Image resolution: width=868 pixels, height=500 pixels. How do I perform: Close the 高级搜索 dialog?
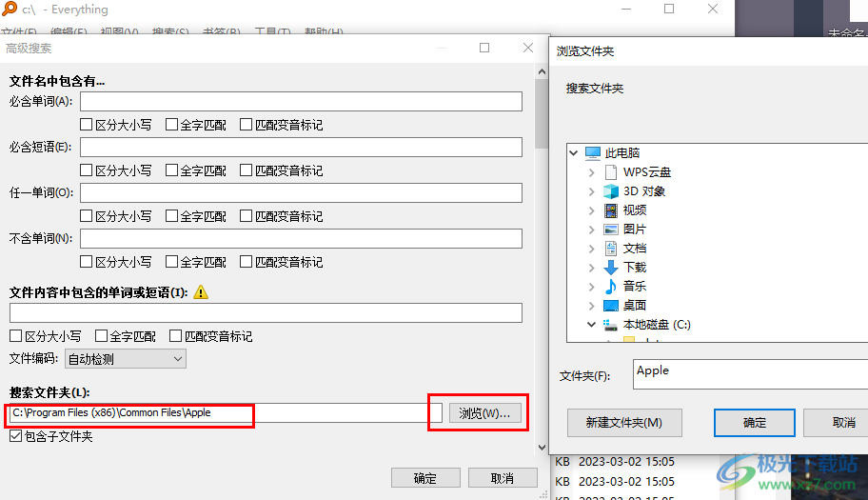click(528, 48)
